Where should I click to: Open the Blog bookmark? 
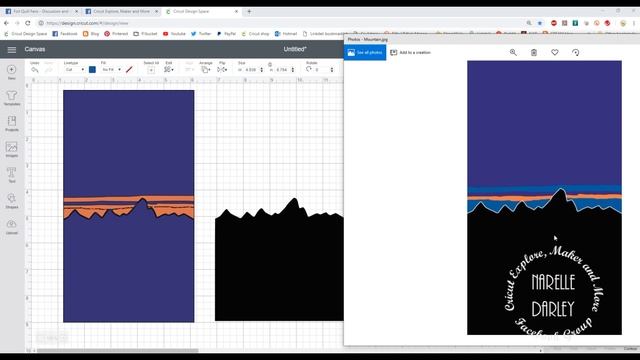click(91, 34)
